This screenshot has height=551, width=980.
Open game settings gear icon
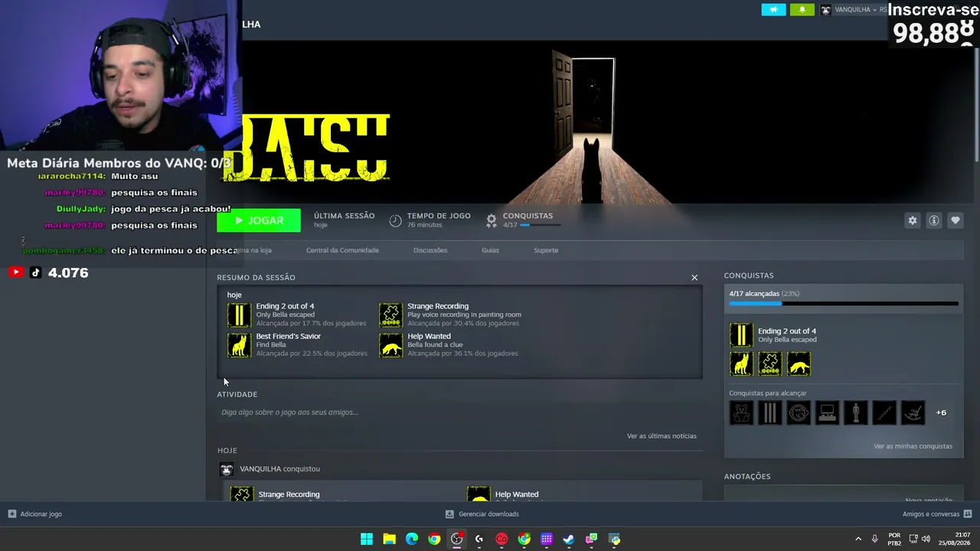point(913,220)
